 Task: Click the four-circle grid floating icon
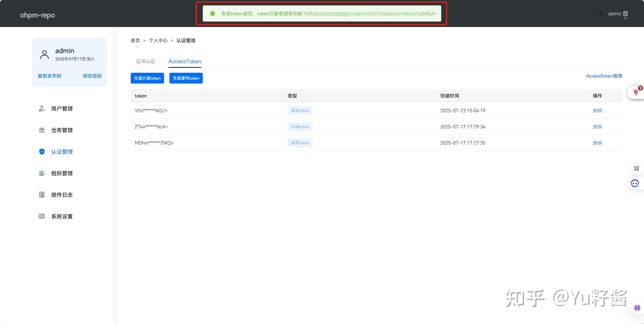(637, 168)
